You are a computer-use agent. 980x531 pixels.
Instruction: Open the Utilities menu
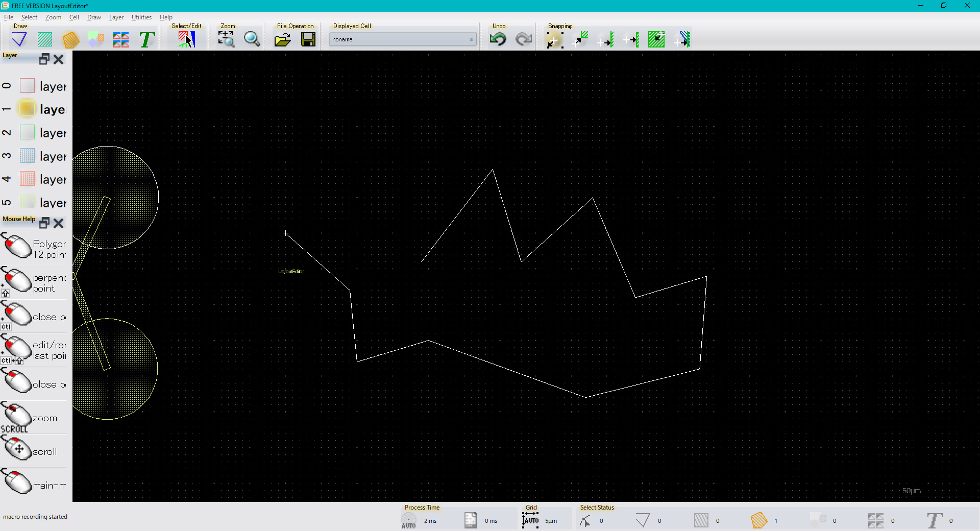pos(141,17)
